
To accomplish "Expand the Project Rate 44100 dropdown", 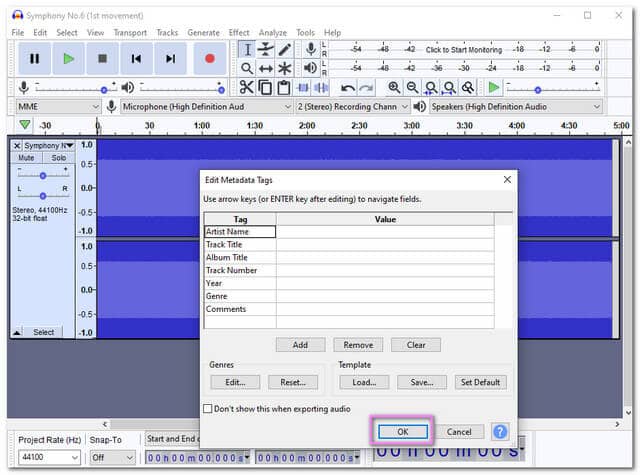I will [x=48, y=457].
